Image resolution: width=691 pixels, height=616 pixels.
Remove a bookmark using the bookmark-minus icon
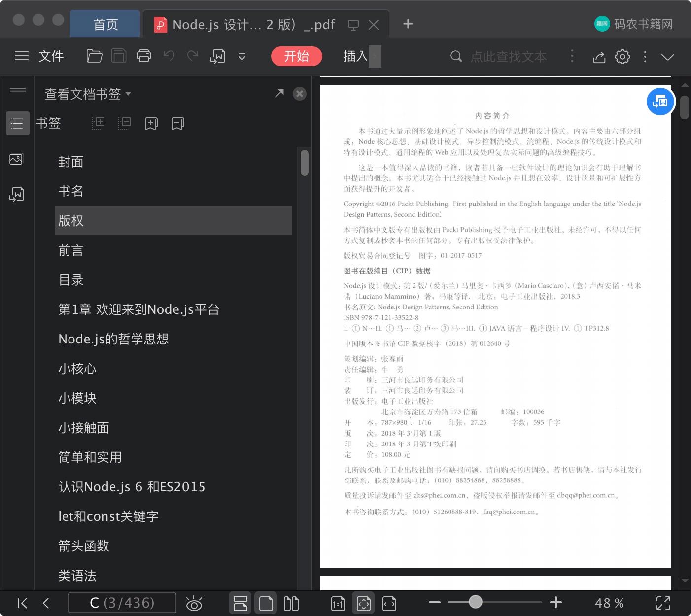pyautogui.click(x=177, y=123)
